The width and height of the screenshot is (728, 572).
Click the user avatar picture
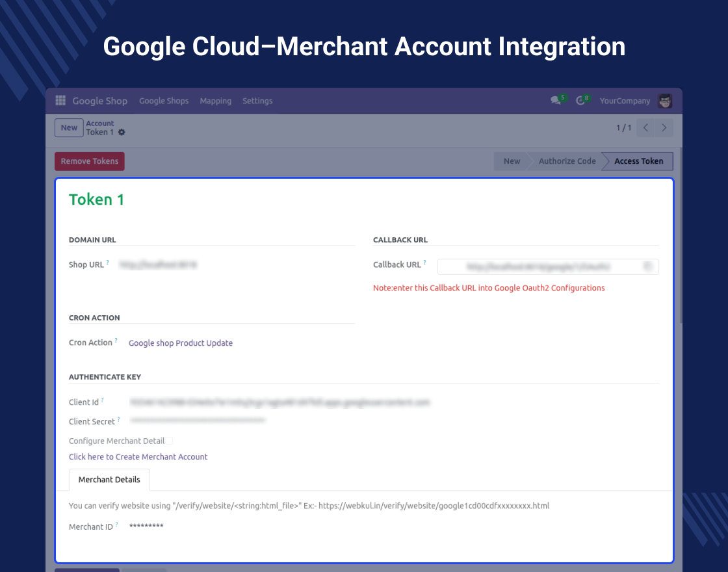pos(665,101)
